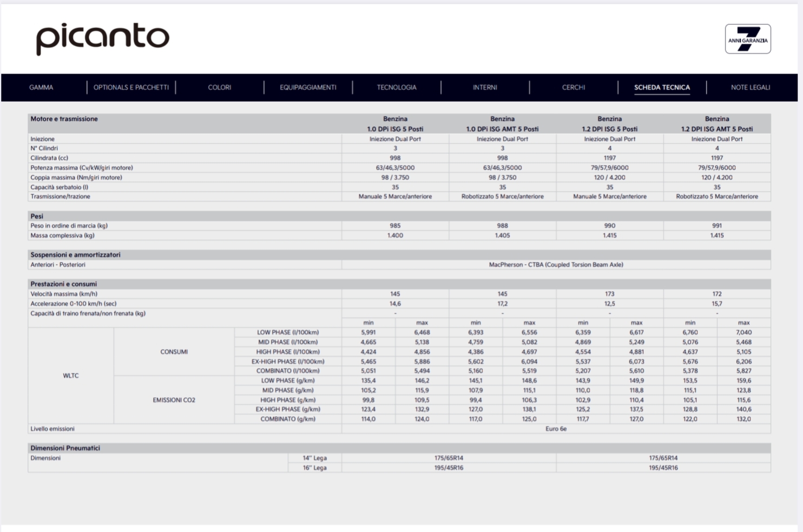Screen dimensions: 803x532
Task: Click the 'CONSUMI' cell
Action: coord(174,352)
